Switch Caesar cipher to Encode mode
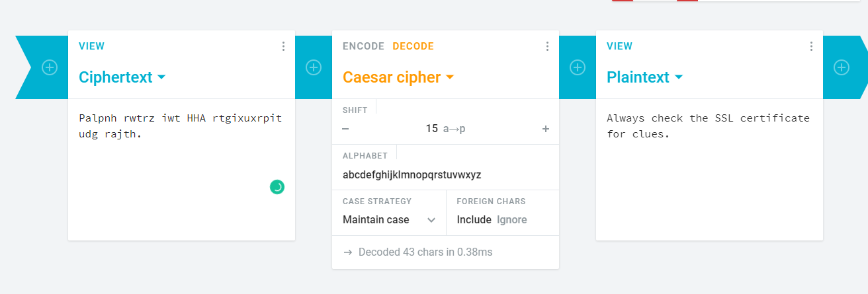This screenshot has height=294, width=868. coord(363,46)
